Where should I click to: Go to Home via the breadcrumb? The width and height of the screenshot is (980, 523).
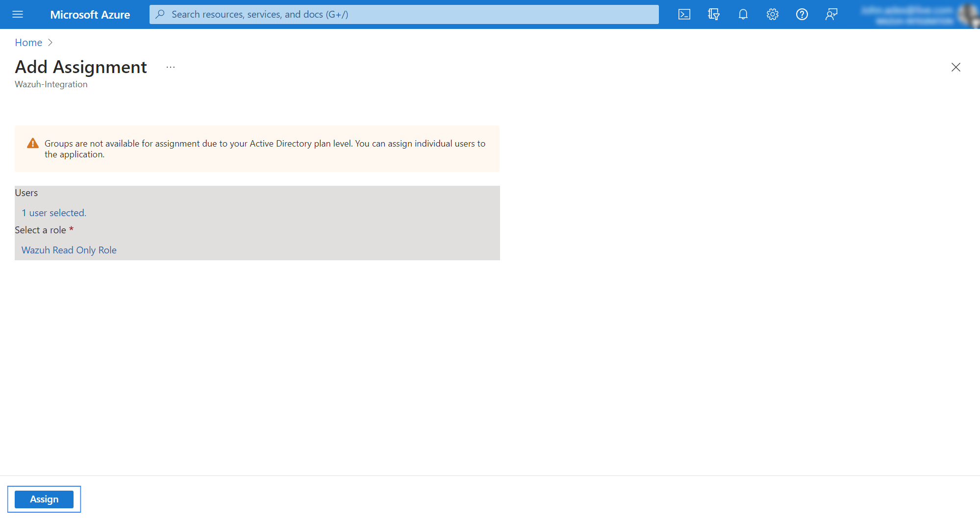[x=28, y=43]
